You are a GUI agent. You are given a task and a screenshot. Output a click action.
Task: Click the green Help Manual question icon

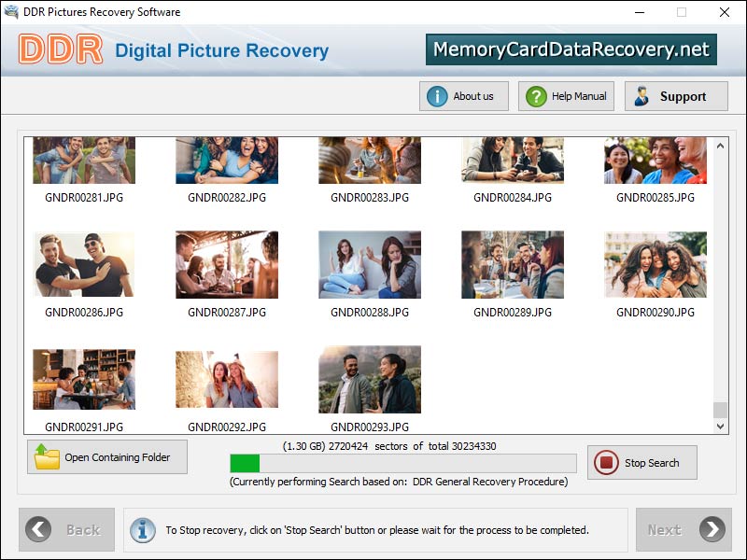pyautogui.click(x=536, y=96)
